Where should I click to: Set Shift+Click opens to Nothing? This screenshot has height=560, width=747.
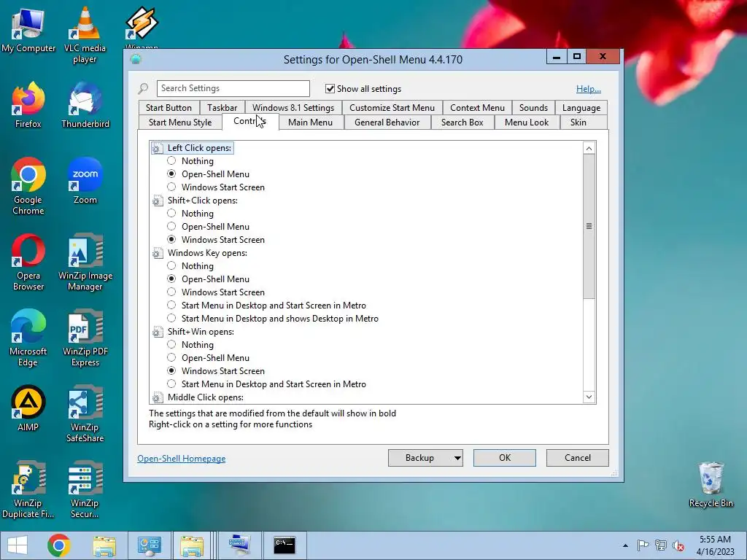171,214
